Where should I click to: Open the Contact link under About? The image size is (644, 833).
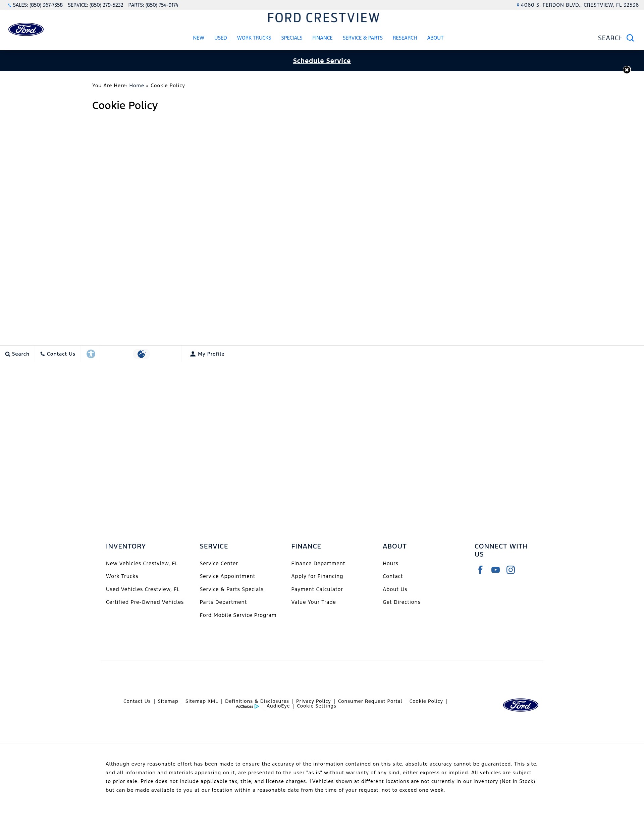393,576
